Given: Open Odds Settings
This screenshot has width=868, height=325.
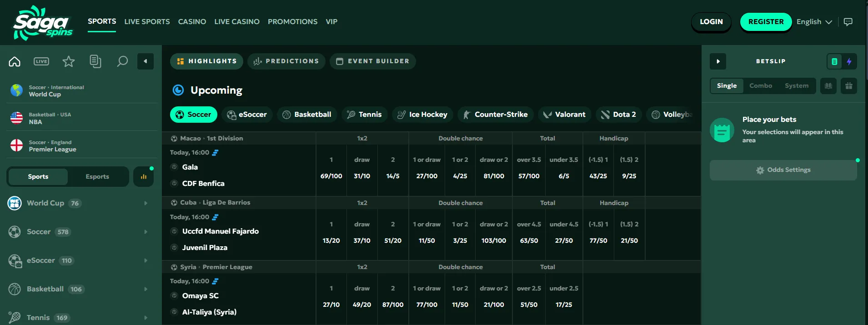Looking at the screenshot, I should click(783, 170).
